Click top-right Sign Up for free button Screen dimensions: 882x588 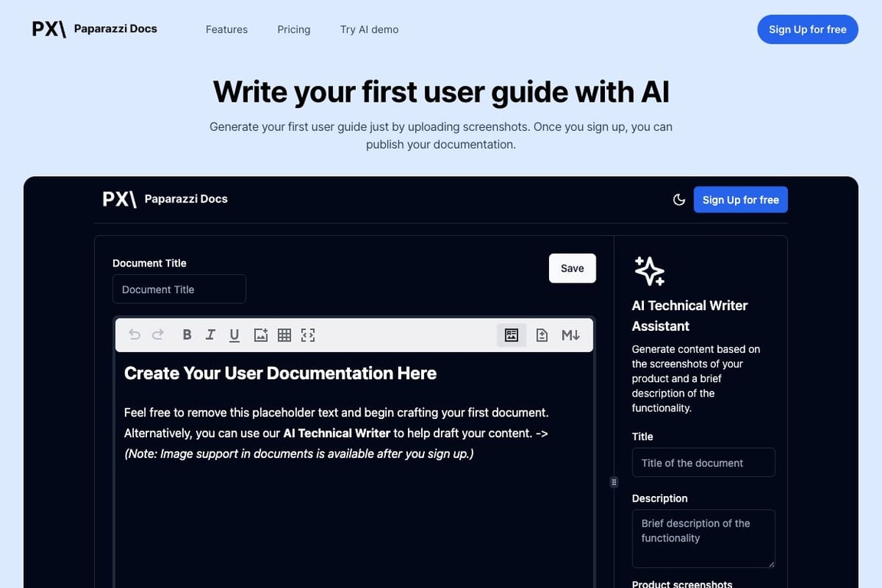pos(807,29)
